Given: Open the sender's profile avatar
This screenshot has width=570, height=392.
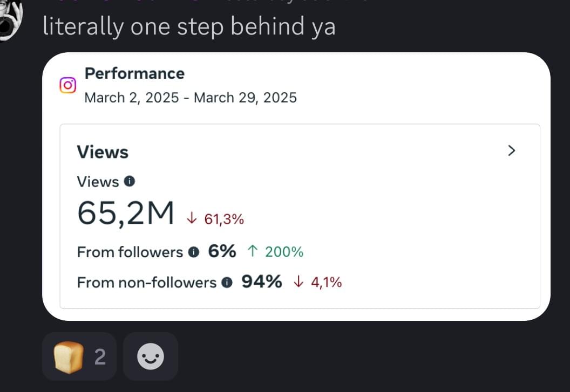Looking at the screenshot, I should pyautogui.click(x=11, y=20).
